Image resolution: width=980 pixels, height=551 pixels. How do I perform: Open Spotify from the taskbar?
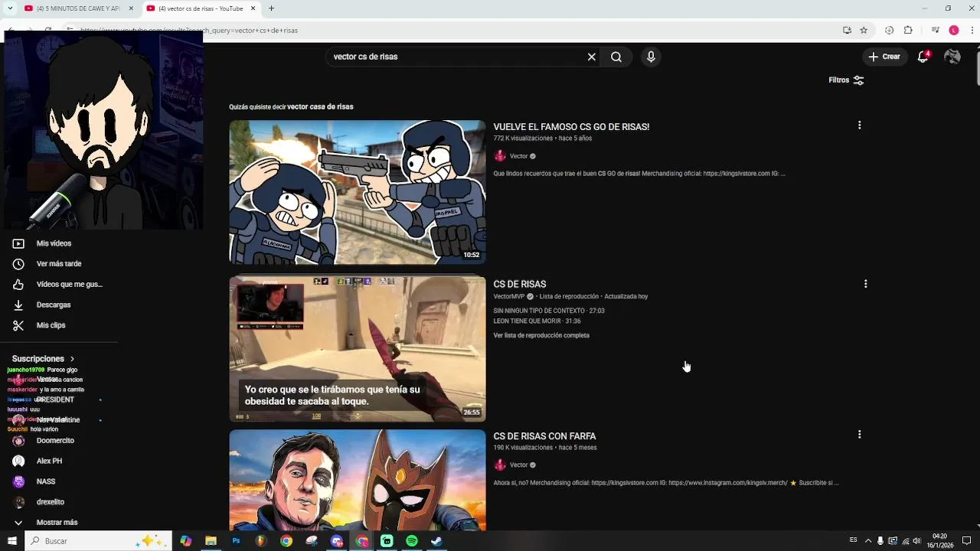click(x=412, y=541)
